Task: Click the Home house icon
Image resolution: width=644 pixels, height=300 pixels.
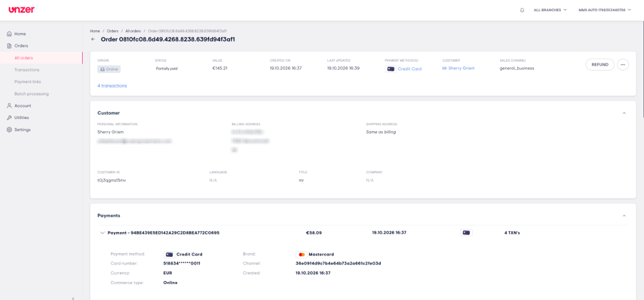Action: pos(9,34)
